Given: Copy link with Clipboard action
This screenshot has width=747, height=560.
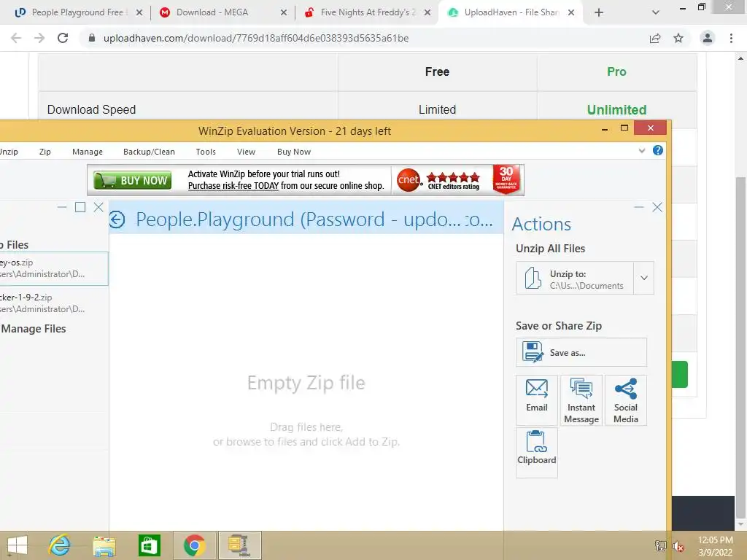Looking at the screenshot, I should click(x=536, y=452).
